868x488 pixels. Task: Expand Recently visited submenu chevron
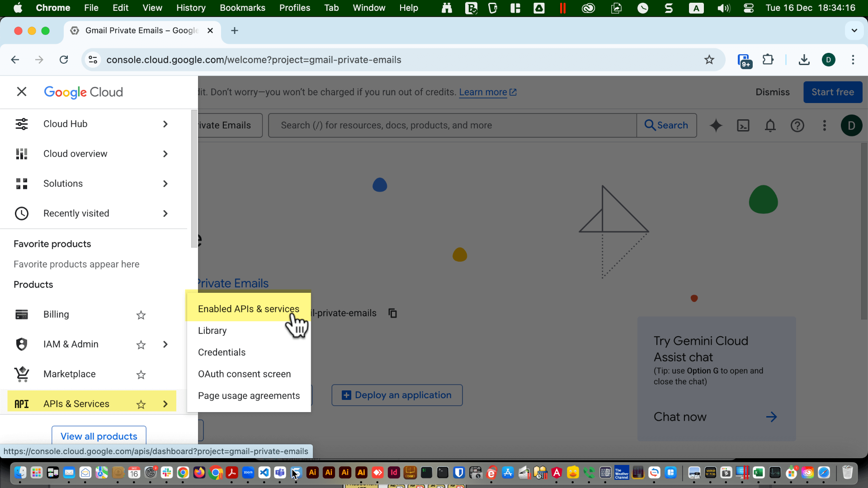pyautogui.click(x=165, y=213)
